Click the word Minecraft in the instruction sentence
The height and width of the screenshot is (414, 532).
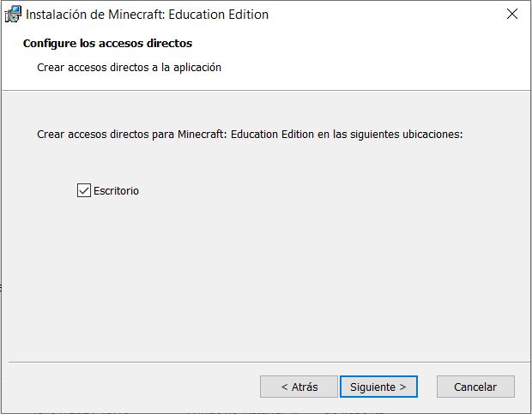(x=202, y=135)
